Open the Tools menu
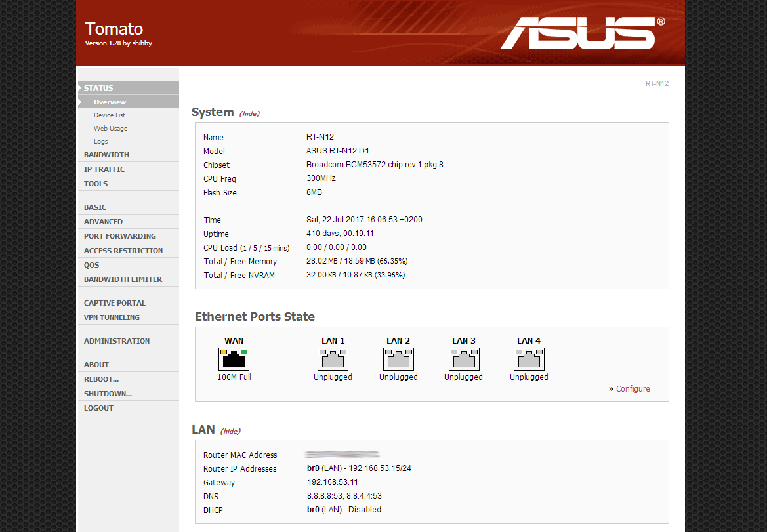Image resolution: width=767 pixels, height=532 pixels. point(129,184)
